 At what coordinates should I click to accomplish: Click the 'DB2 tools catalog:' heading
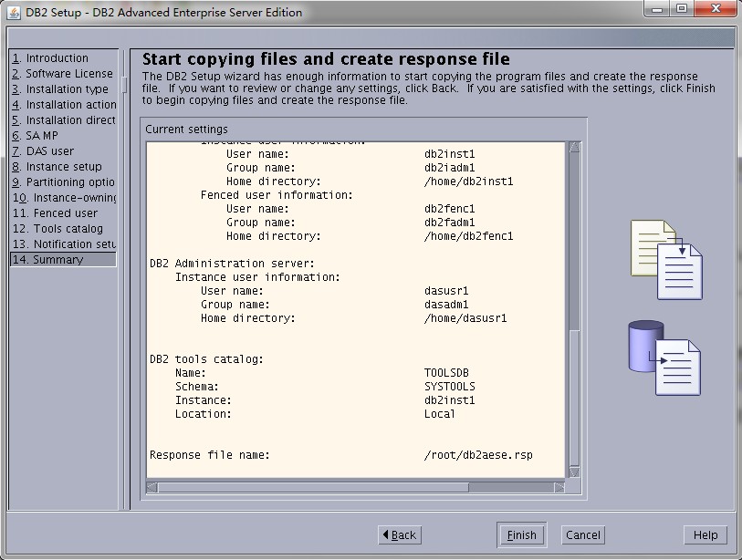click(206, 359)
